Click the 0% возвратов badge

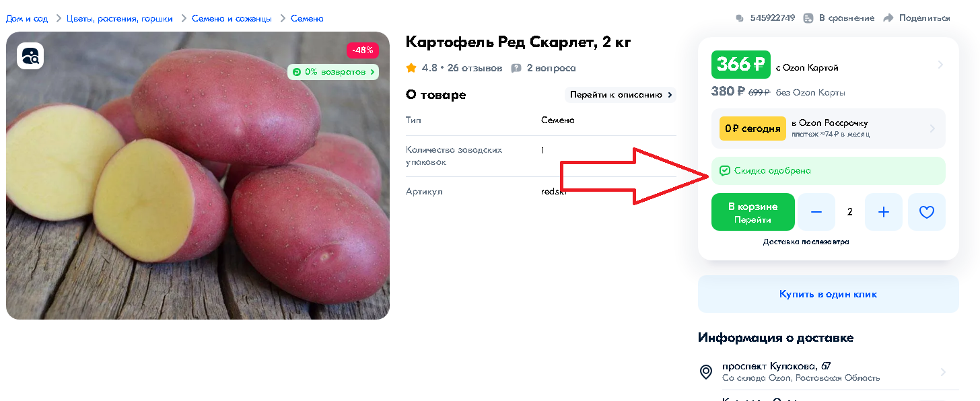pyautogui.click(x=333, y=71)
